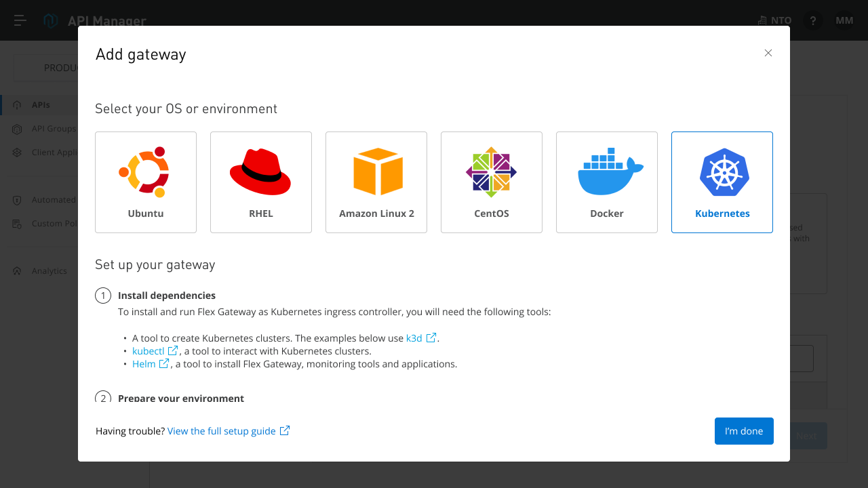Open Client Applications sidebar item
Image resolution: width=868 pixels, height=488 pixels.
44,152
